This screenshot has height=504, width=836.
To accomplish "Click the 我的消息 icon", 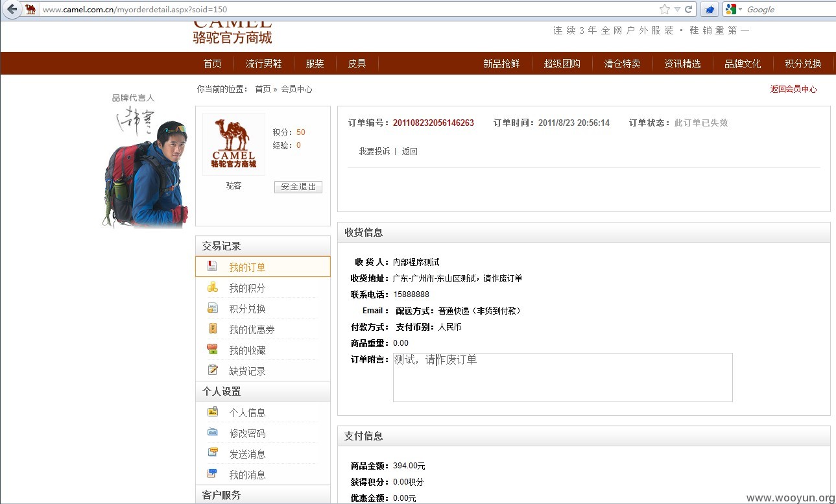I will tap(212, 474).
